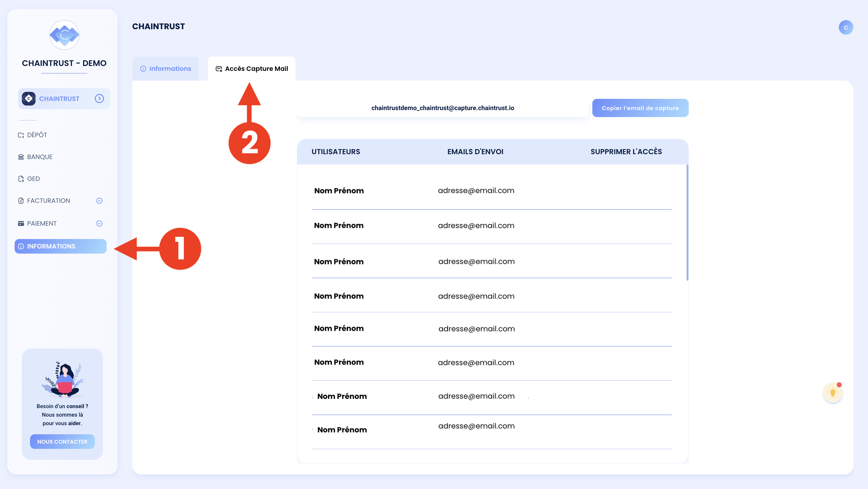Click the lightbulb tips icon

[x=833, y=393]
